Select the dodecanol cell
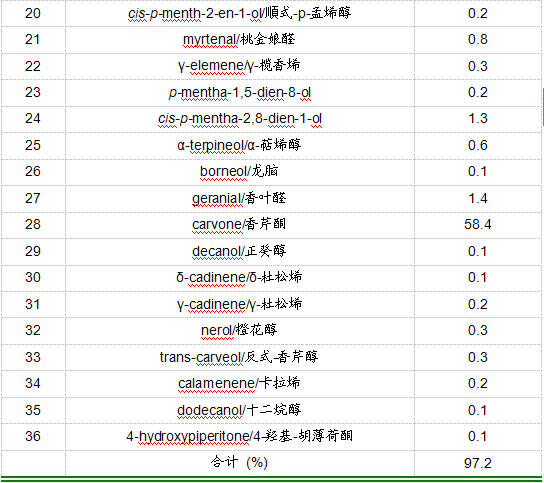 point(239,410)
